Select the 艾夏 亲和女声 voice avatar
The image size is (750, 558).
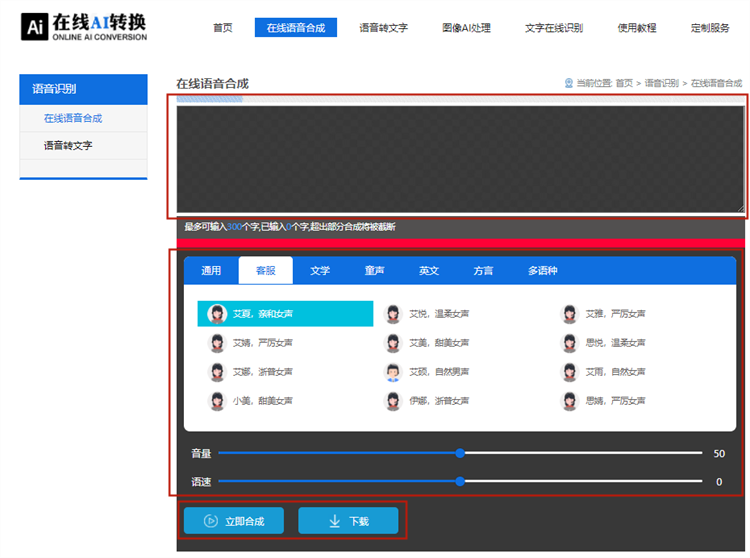click(x=217, y=314)
